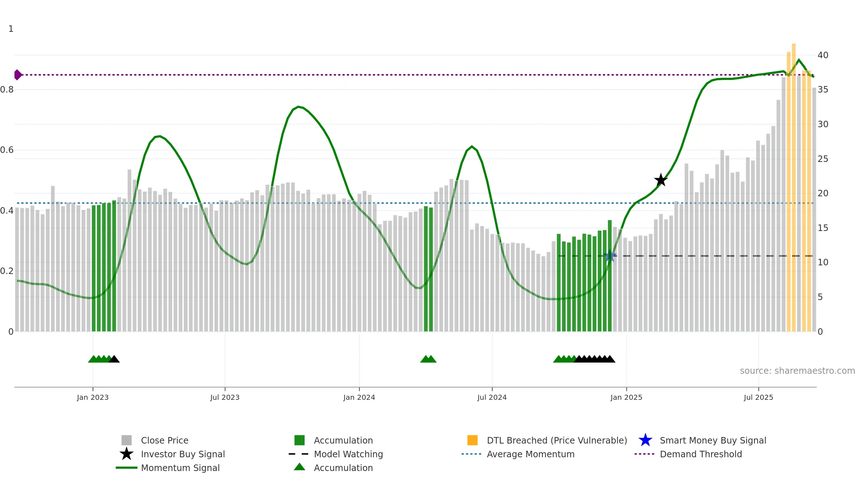Click the Demand Threshold legend label
The width and height of the screenshot is (868, 488).
coord(701,454)
